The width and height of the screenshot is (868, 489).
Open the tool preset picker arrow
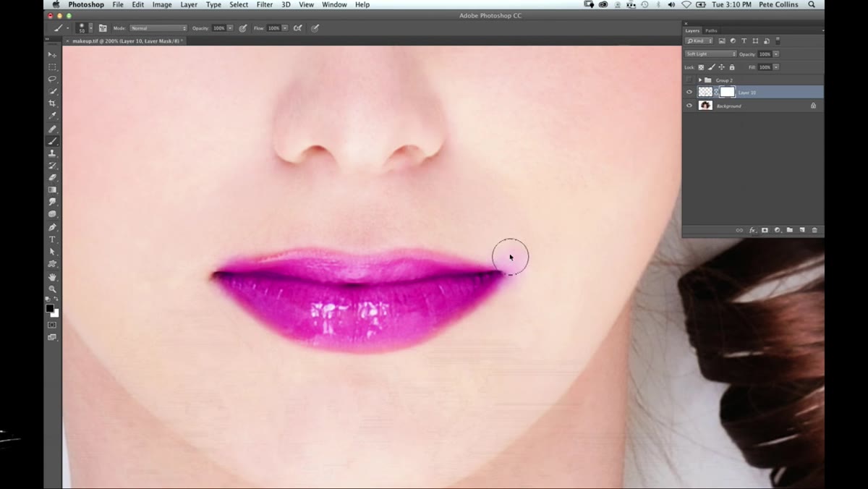tap(68, 28)
